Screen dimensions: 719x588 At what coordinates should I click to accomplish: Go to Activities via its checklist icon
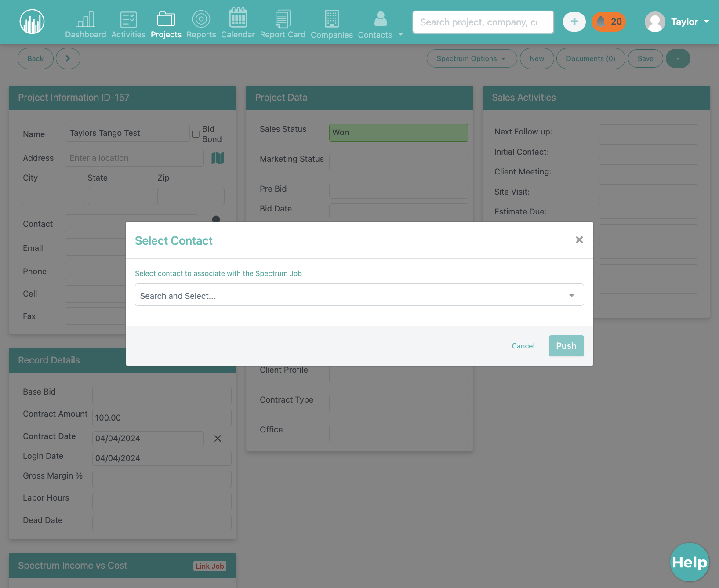tap(128, 19)
